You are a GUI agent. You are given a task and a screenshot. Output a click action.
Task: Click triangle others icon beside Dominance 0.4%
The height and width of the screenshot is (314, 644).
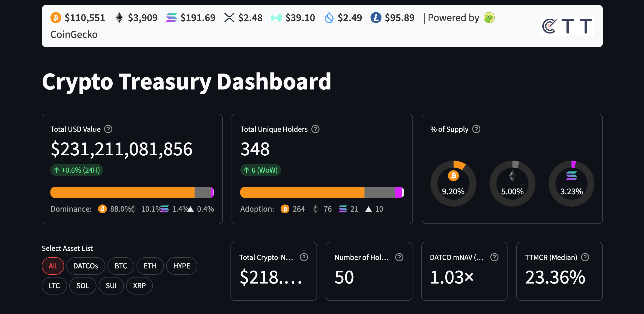[190, 209]
